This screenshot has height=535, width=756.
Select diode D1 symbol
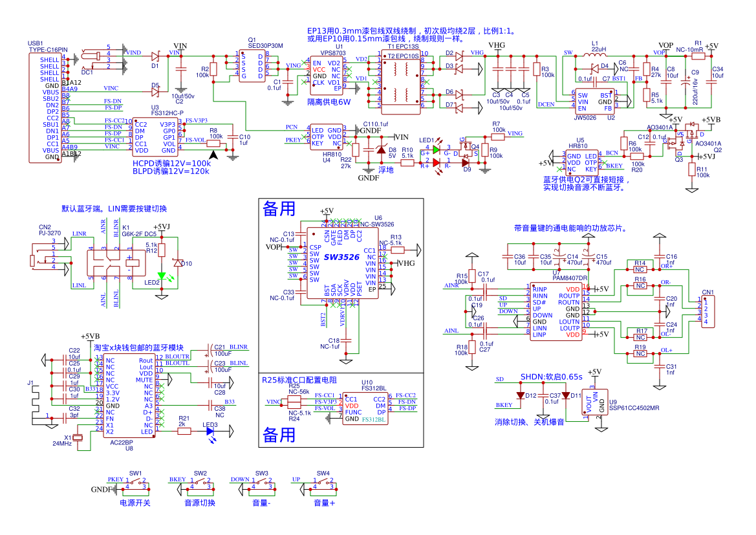(x=155, y=56)
